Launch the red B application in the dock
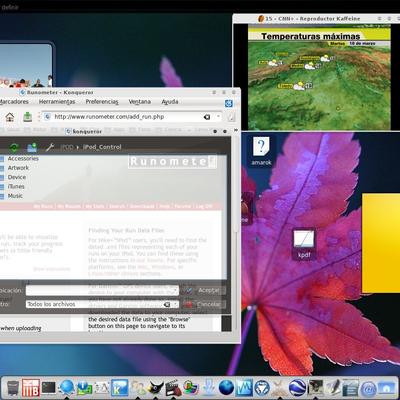This screenshot has width=400, height=400. click(31, 388)
